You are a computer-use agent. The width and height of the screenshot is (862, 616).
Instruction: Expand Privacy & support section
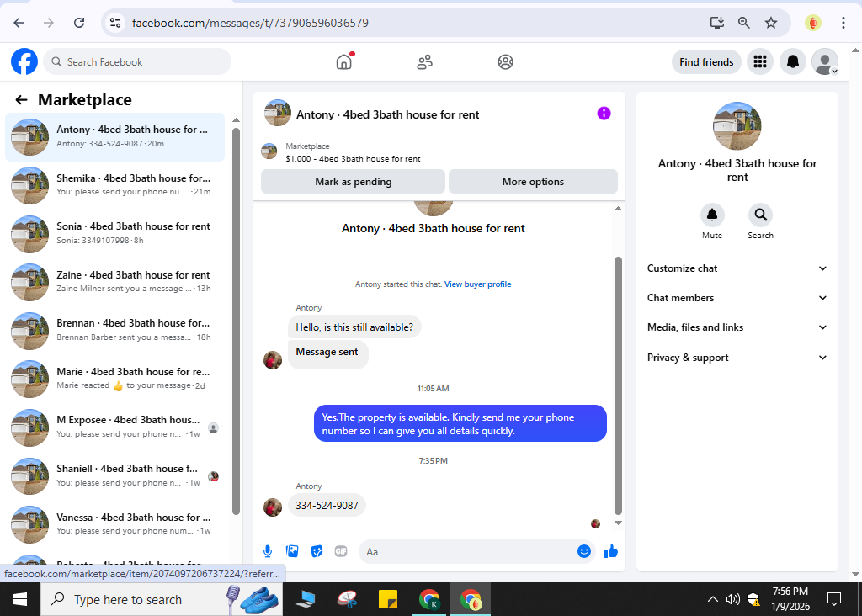click(737, 358)
